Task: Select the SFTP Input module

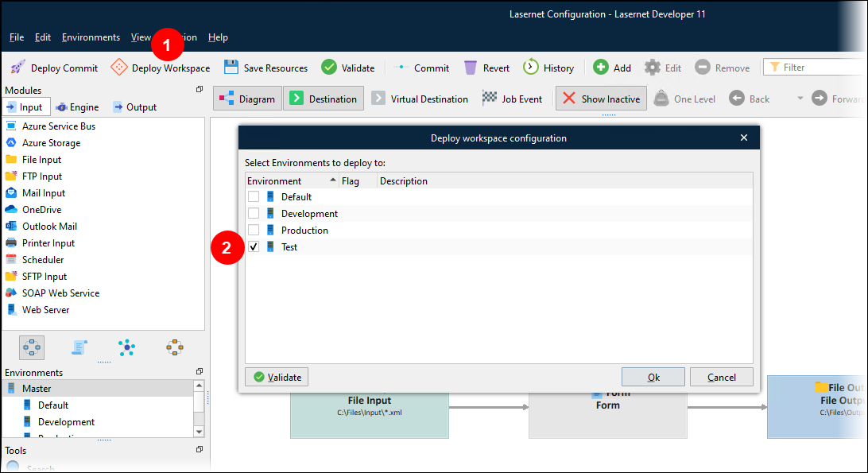Action: [45, 276]
